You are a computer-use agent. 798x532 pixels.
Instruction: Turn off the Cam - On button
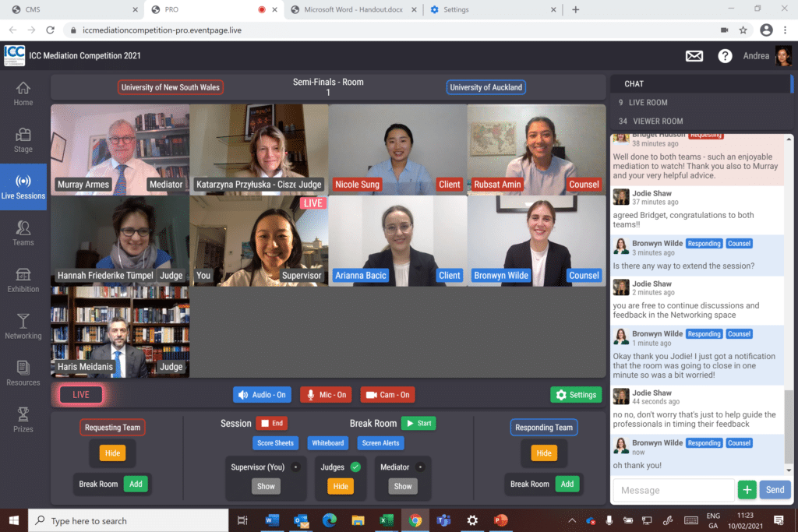pos(387,395)
